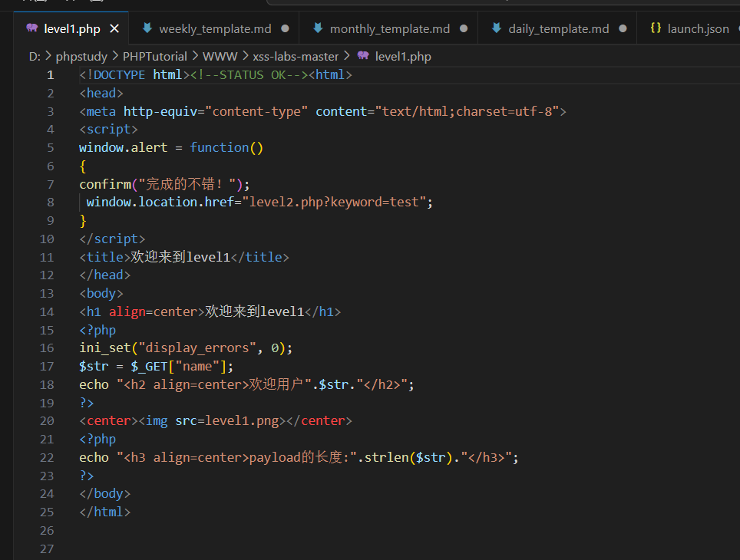This screenshot has width=740, height=560.
Task: Click the closing head tag on line 12
Action: pyautogui.click(x=104, y=275)
